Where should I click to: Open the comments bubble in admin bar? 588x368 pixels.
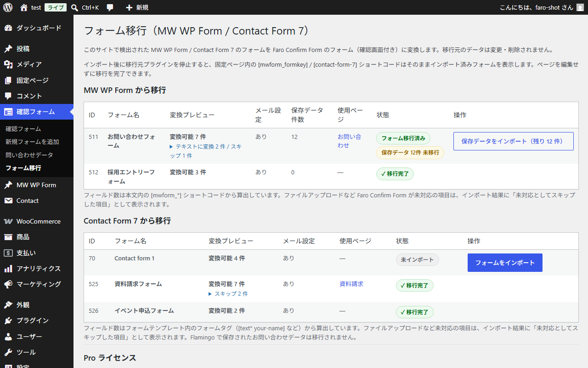click(x=110, y=7)
